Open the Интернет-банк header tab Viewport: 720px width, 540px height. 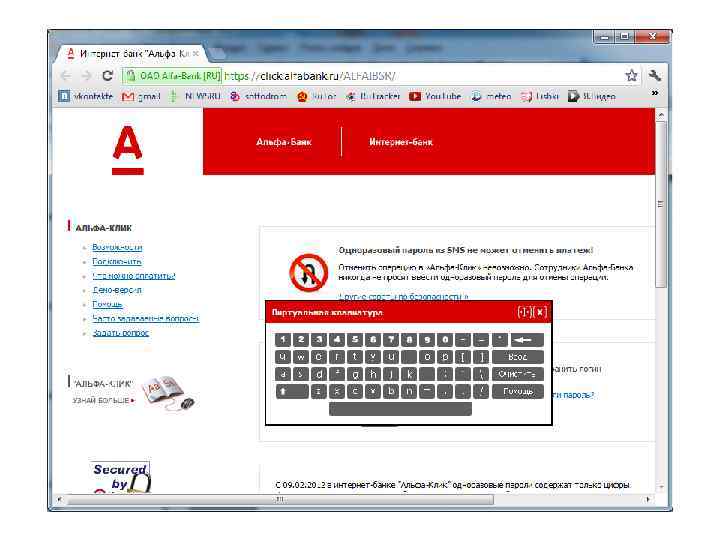pos(401,142)
